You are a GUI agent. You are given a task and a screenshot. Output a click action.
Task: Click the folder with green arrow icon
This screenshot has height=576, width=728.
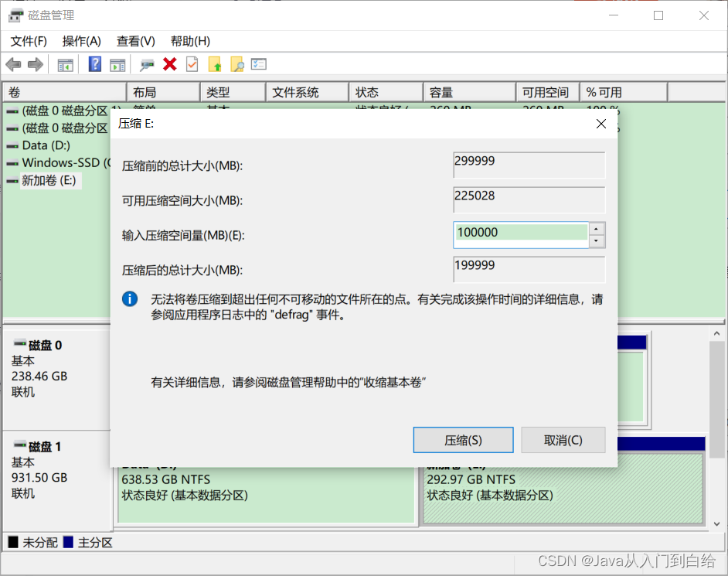[x=215, y=64]
